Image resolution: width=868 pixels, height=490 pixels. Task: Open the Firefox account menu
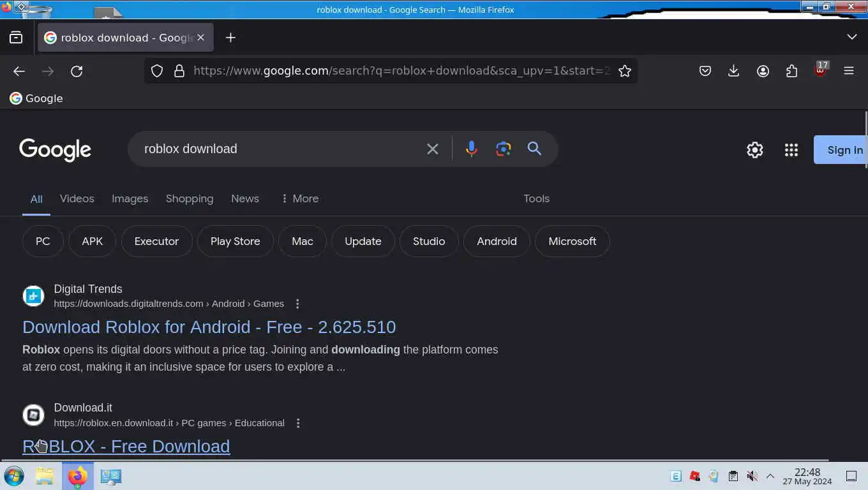coord(763,71)
